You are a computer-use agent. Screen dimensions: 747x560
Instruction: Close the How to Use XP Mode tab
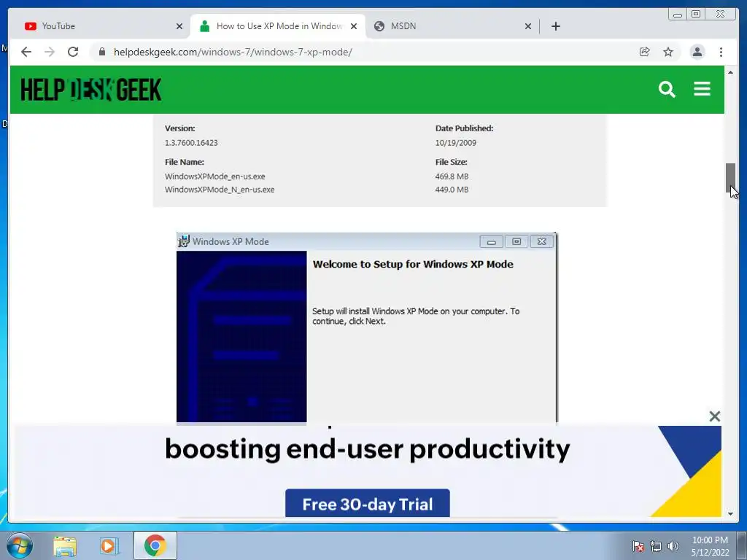[354, 26]
